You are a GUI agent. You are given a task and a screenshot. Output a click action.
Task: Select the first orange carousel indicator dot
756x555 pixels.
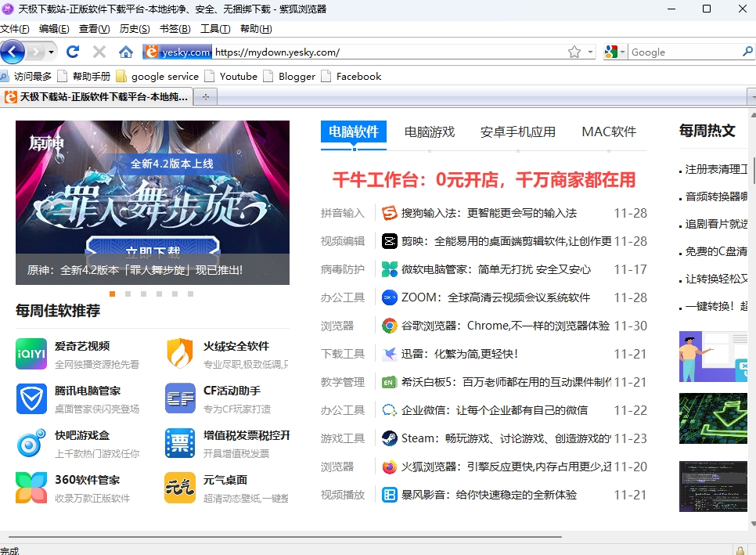pos(113,294)
